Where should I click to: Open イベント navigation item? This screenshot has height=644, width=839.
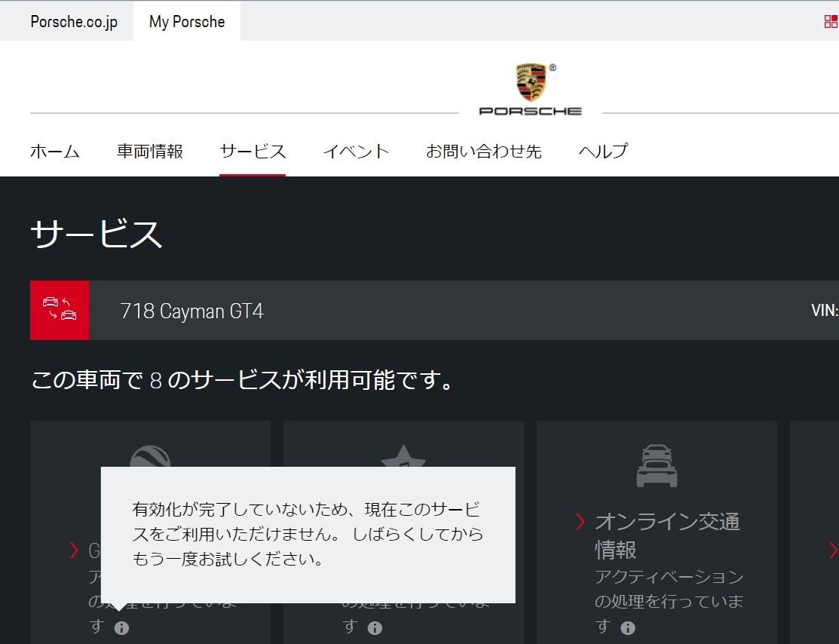pyautogui.click(x=356, y=151)
